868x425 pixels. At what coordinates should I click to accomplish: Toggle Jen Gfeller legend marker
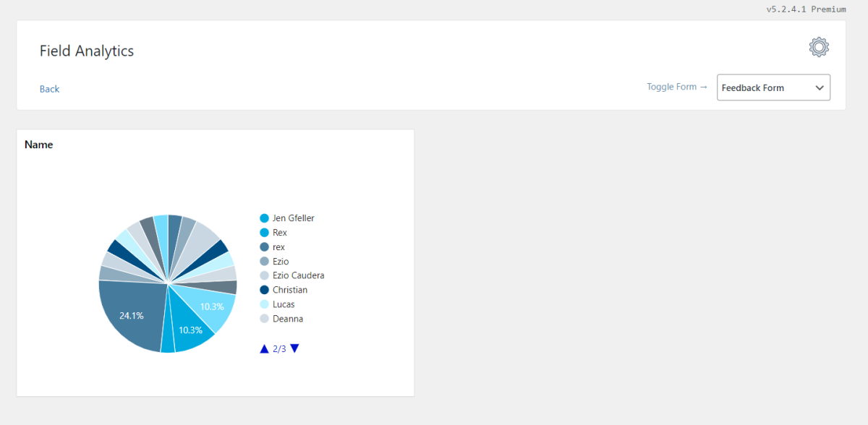pos(264,218)
